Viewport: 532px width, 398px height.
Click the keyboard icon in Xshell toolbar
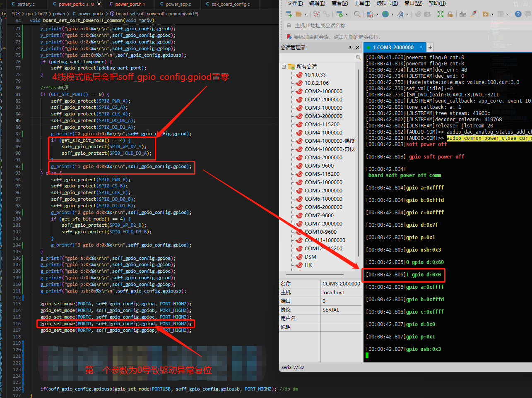(463, 14)
